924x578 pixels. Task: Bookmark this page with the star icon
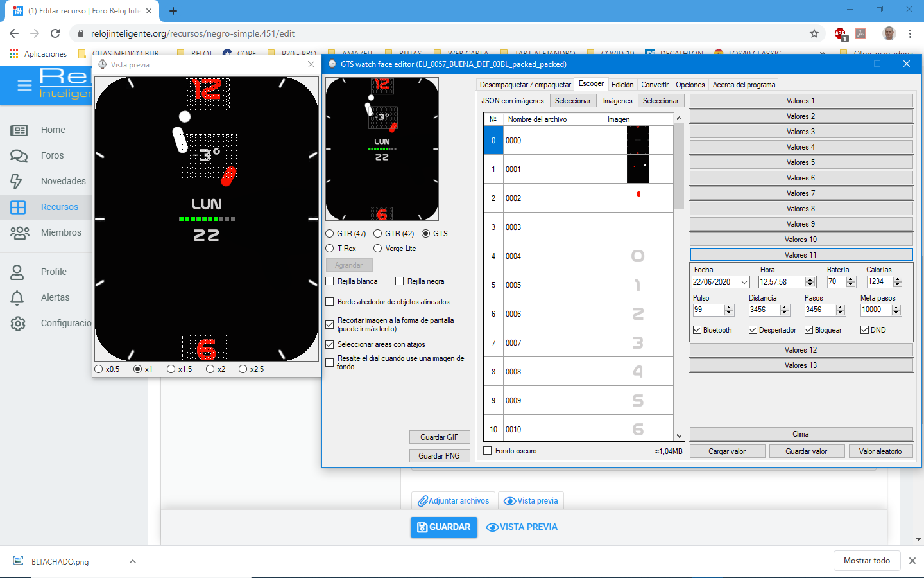click(814, 33)
